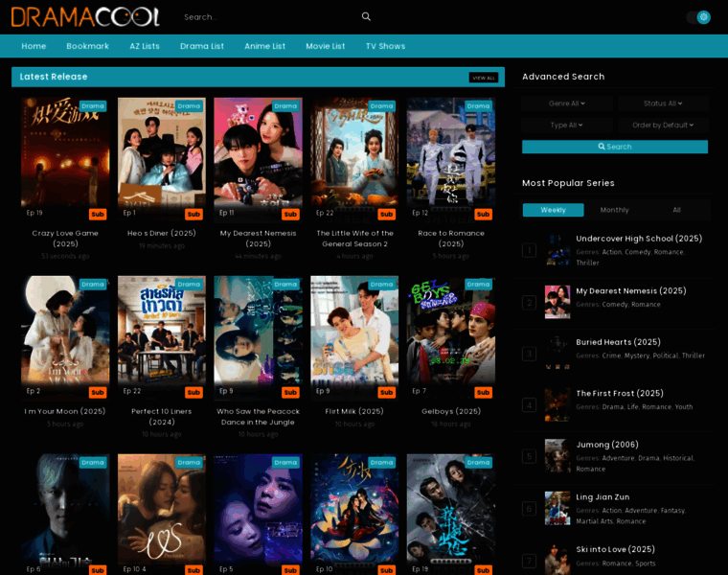Image resolution: width=728 pixels, height=575 pixels.
Task: Click the Latest Release heading
Action: 54,77
